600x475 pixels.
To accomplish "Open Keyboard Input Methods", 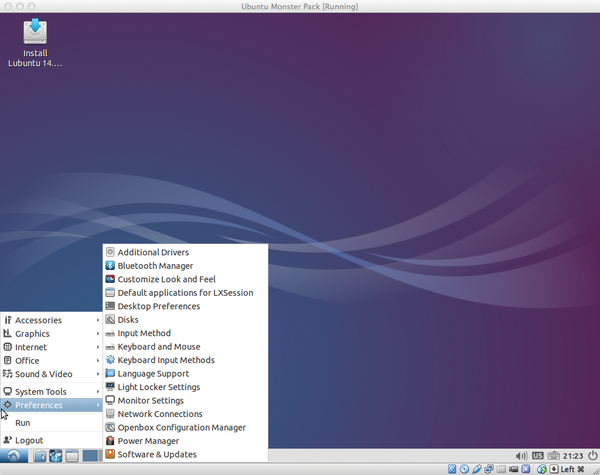I will click(185, 360).
